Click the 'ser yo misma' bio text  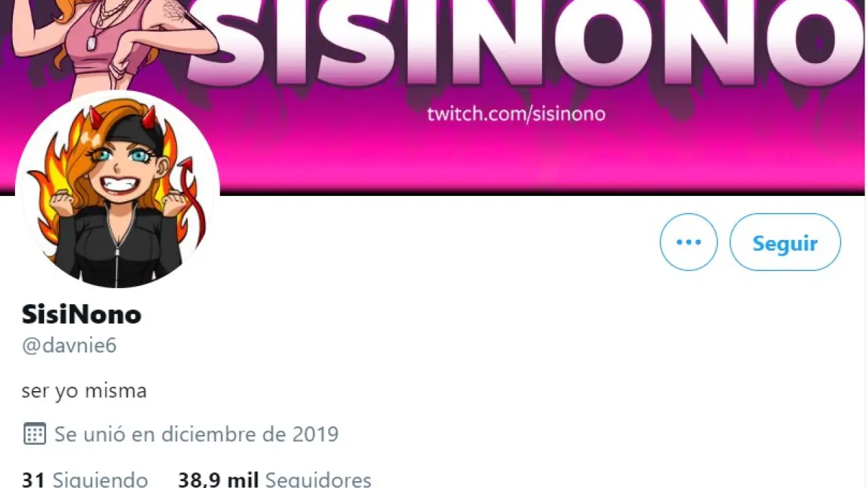pos(84,391)
